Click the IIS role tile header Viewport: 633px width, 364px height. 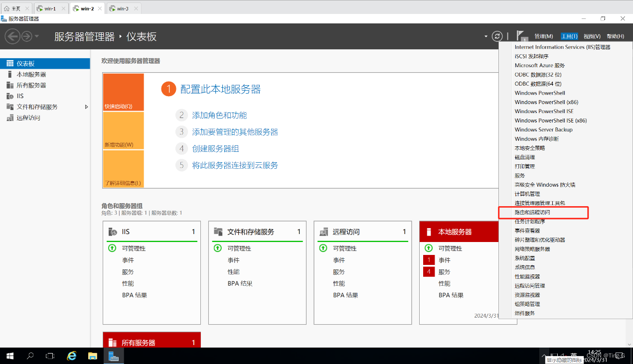coord(152,232)
